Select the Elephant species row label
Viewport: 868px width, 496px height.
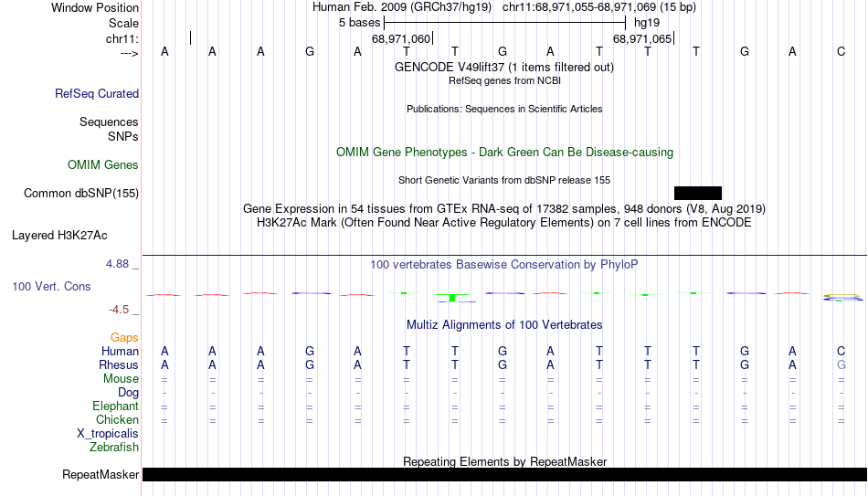pyautogui.click(x=115, y=406)
